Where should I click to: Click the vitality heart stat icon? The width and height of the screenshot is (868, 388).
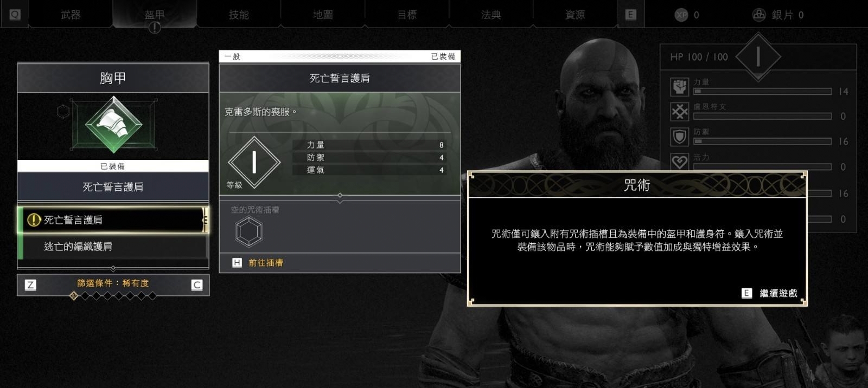pos(680,161)
